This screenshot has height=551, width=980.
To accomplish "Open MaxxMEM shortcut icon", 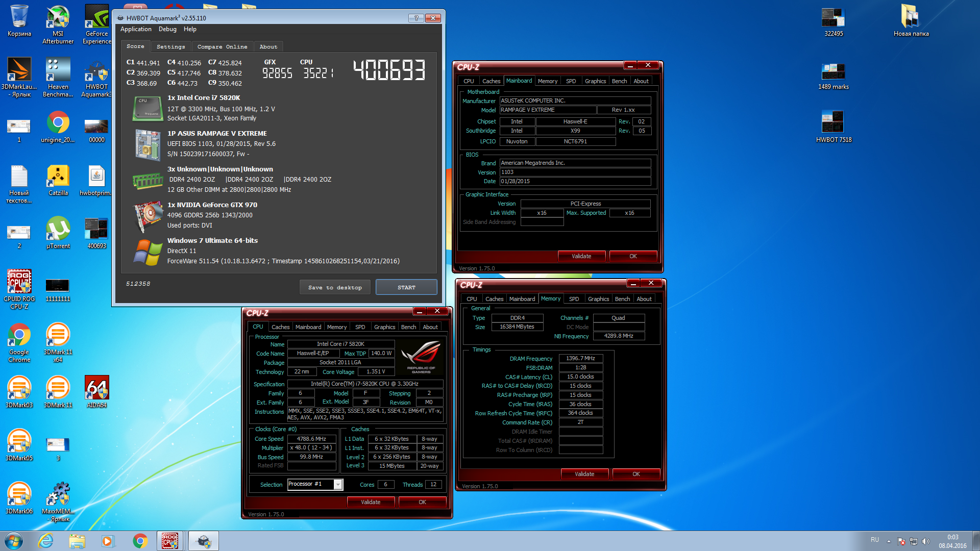I will pyautogui.click(x=58, y=502).
